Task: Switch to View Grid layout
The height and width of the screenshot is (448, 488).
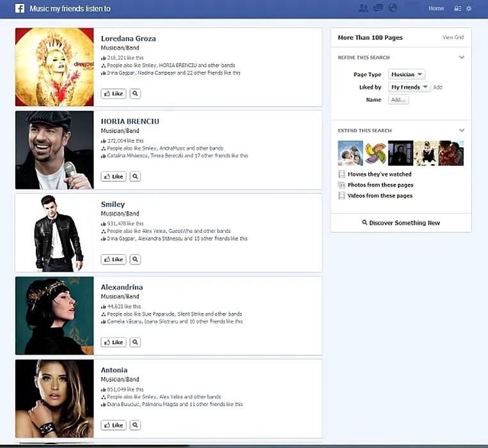Action: click(453, 38)
